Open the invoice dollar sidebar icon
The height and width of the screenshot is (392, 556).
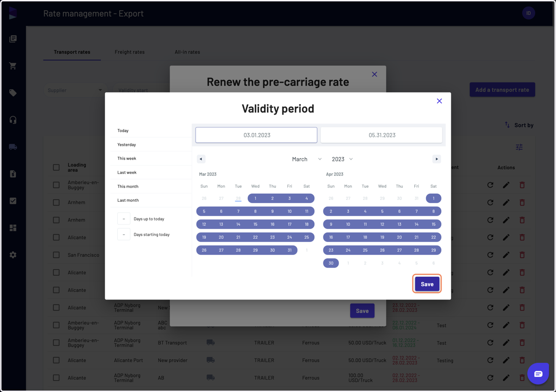13,174
